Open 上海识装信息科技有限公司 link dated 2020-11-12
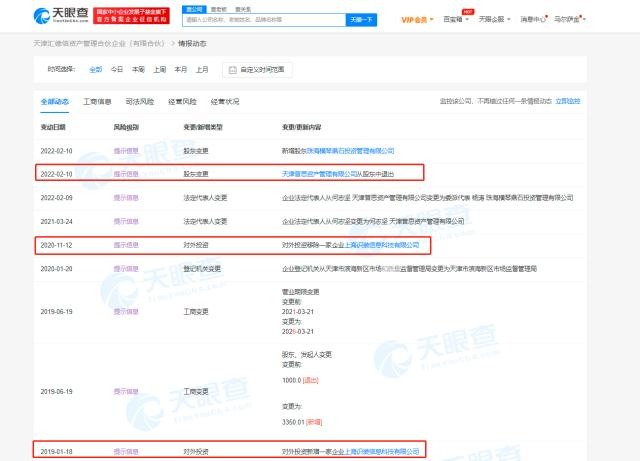640x461 pixels. click(382, 245)
